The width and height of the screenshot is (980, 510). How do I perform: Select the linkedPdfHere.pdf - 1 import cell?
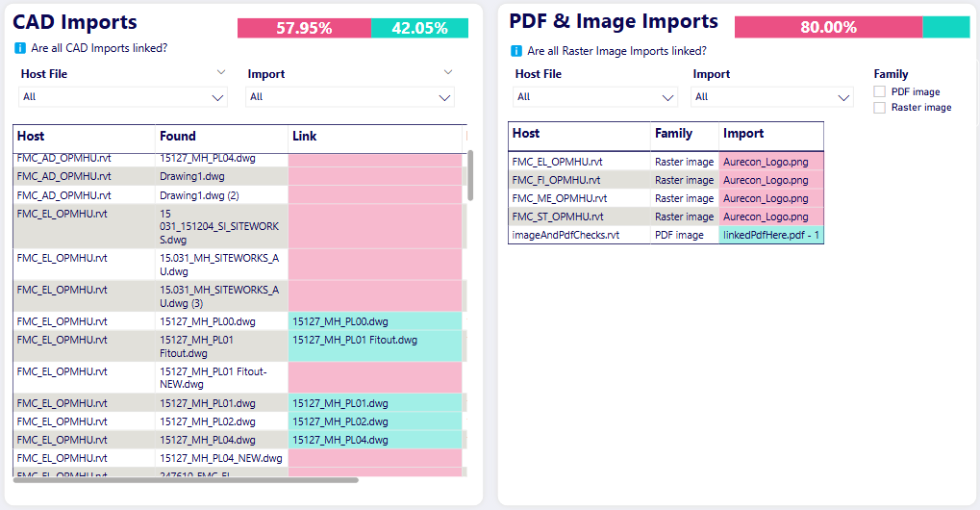point(771,235)
